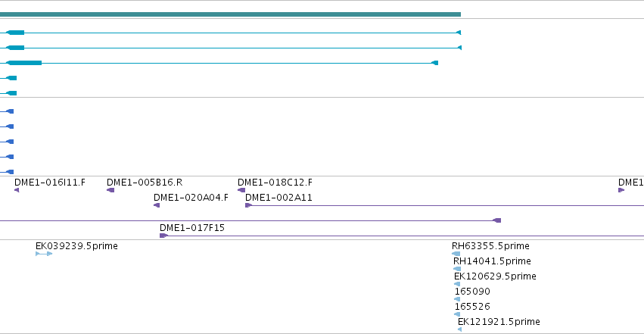Select the EST glyph under 165526
This screenshot has width=644, height=334.
pyautogui.click(x=457, y=315)
